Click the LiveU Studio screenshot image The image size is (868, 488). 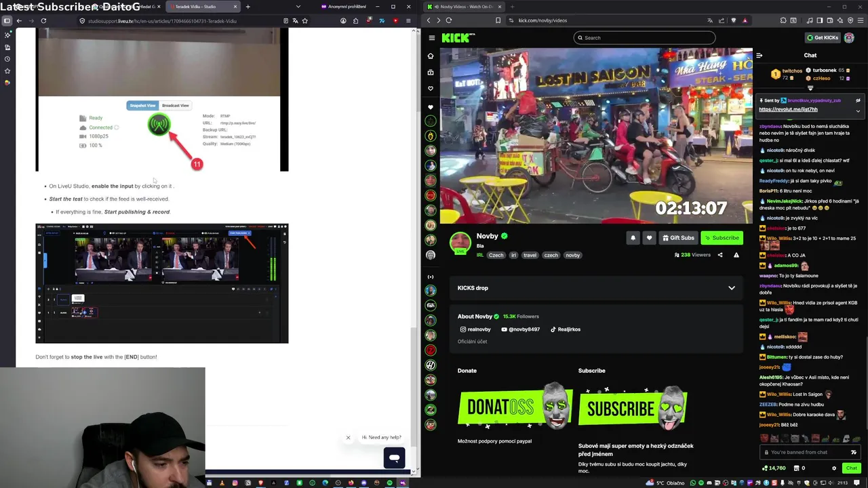pyautogui.click(x=162, y=283)
